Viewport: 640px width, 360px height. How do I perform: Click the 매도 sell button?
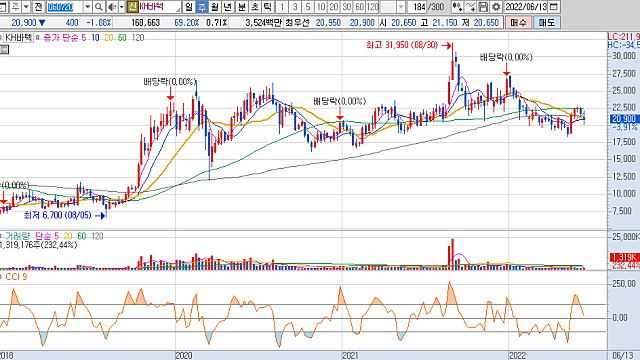(547, 22)
